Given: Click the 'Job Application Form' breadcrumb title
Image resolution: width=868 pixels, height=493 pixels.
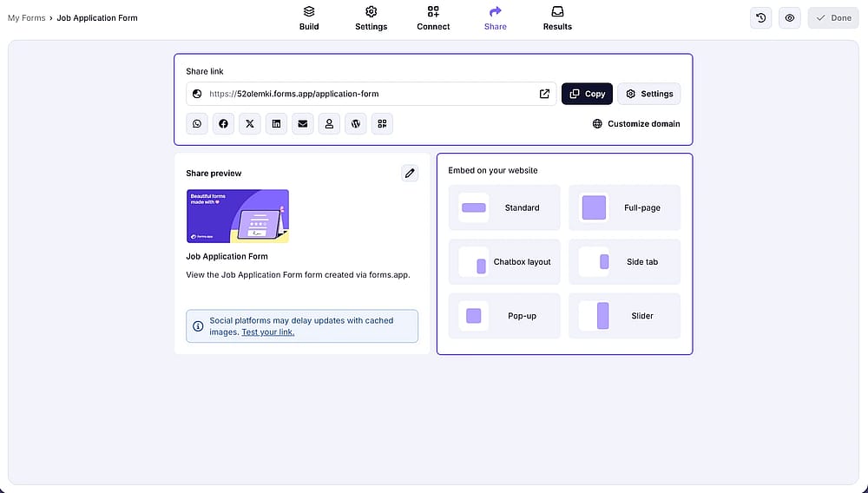Looking at the screenshot, I should 97,17.
